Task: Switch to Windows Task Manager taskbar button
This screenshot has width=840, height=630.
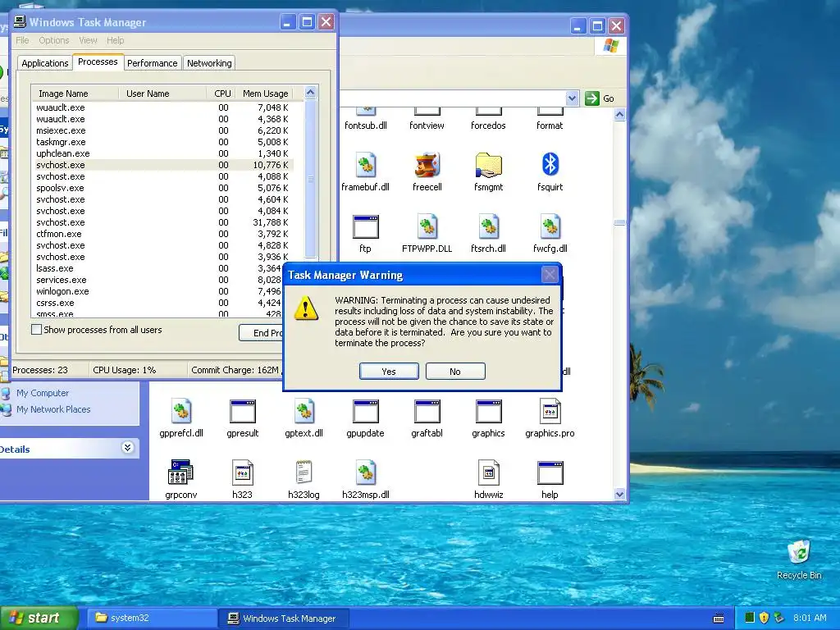Action: (285, 619)
